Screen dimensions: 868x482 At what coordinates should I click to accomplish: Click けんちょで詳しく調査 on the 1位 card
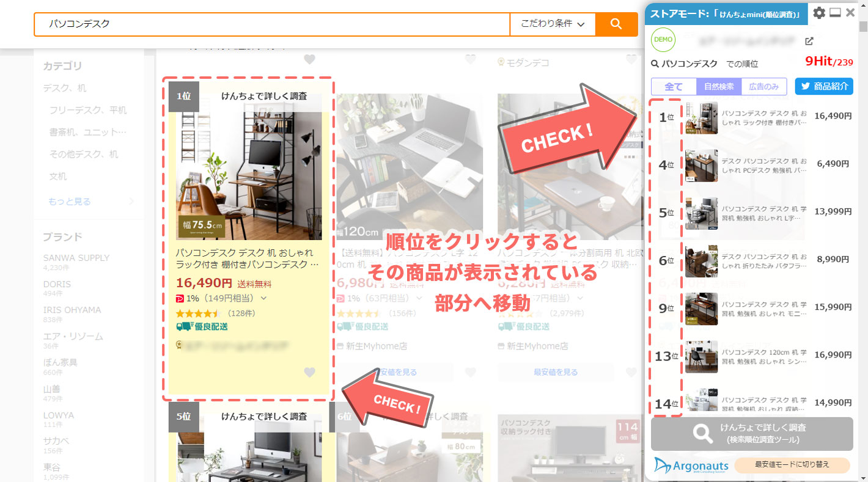click(264, 96)
